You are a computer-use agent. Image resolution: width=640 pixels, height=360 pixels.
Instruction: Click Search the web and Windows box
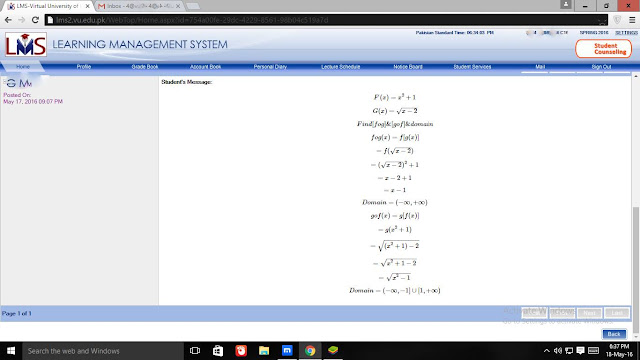(102, 351)
